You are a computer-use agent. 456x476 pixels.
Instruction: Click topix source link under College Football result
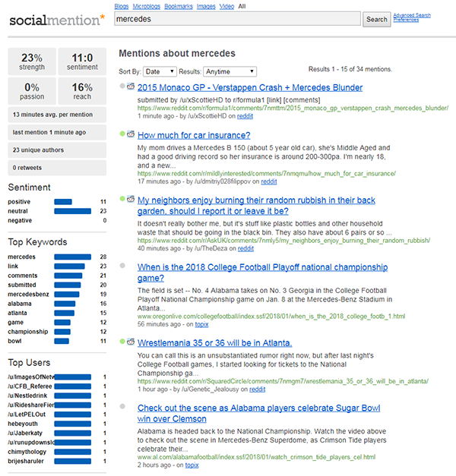pos(201,324)
